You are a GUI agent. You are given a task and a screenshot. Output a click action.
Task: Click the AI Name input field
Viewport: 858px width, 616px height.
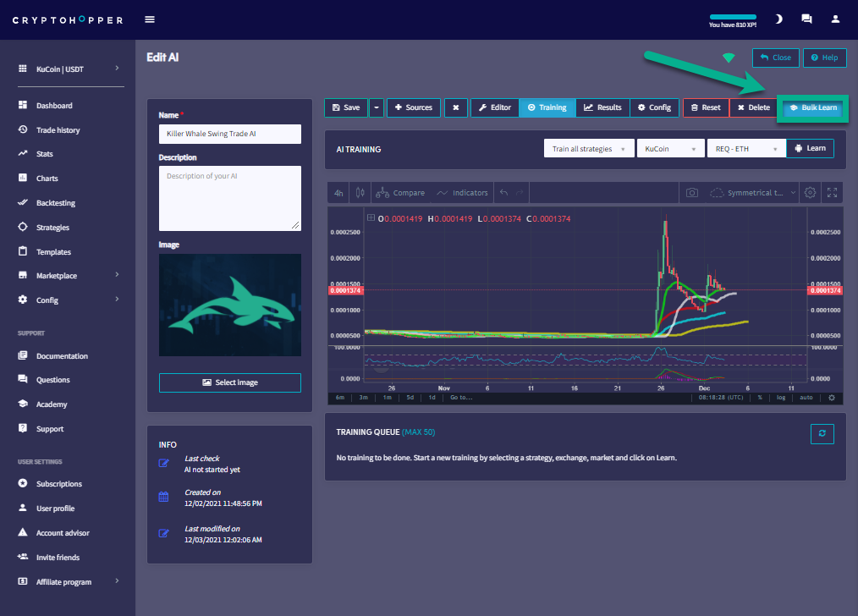(x=229, y=135)
